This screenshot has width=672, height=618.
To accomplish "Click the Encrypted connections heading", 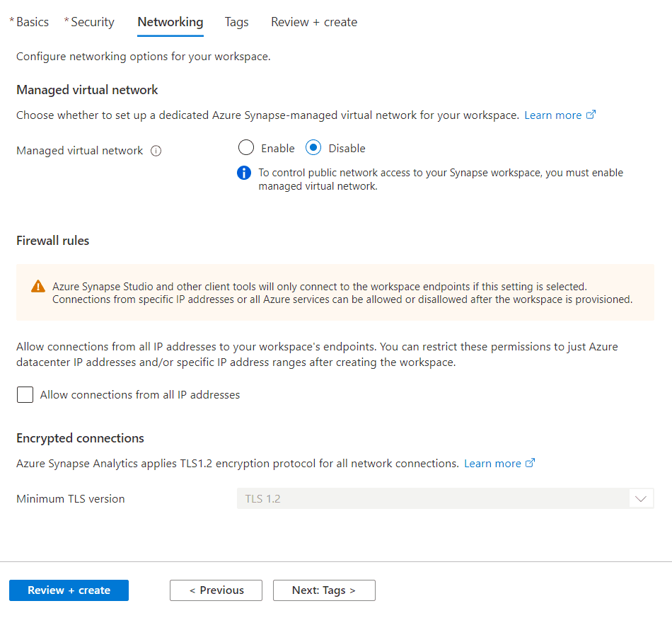I will (x=80, y=438).
